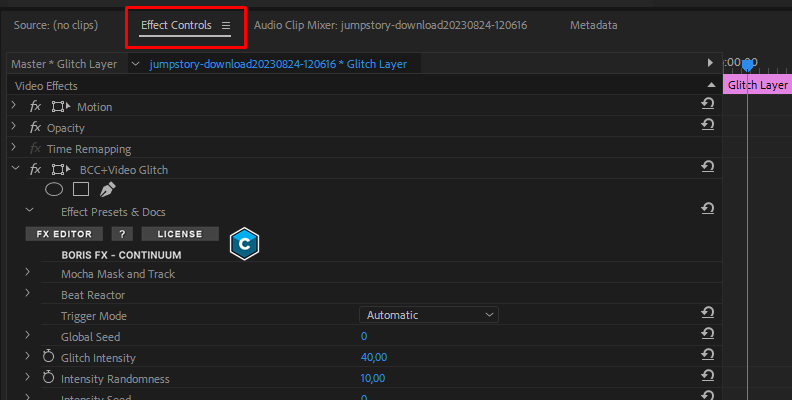This screenshot has width=792, height=400.
Task: Reset the Opacity effect
Action: 707,127
